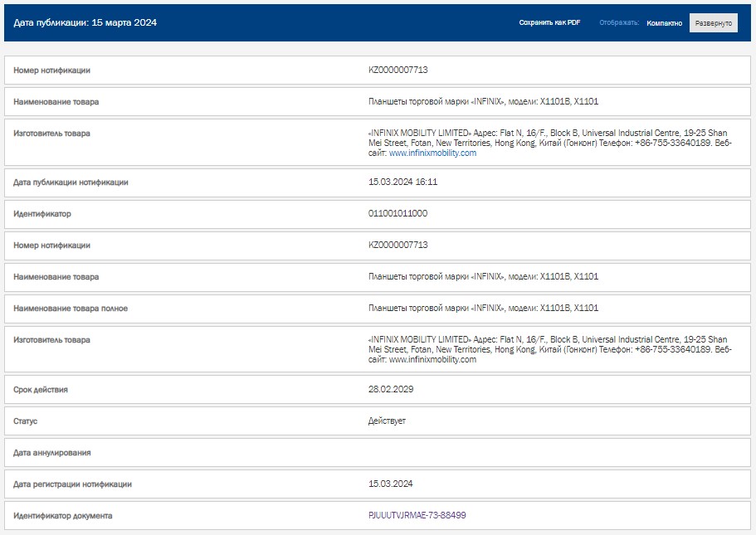Click the 'Идентификатор' row label
The width and height of the screenshot is (756, 535).
42,213
